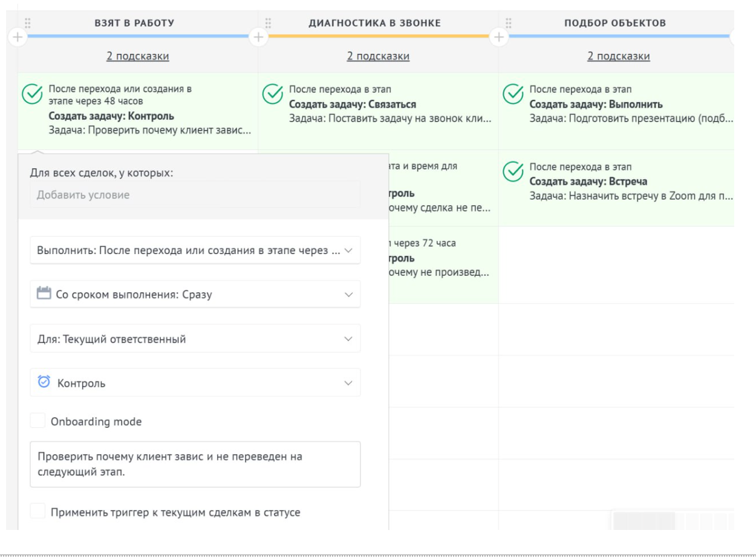This screenshot has width=756, height=559.
Task: Open Создать задачу: Связаться trigger card
Action: [378, 111]
